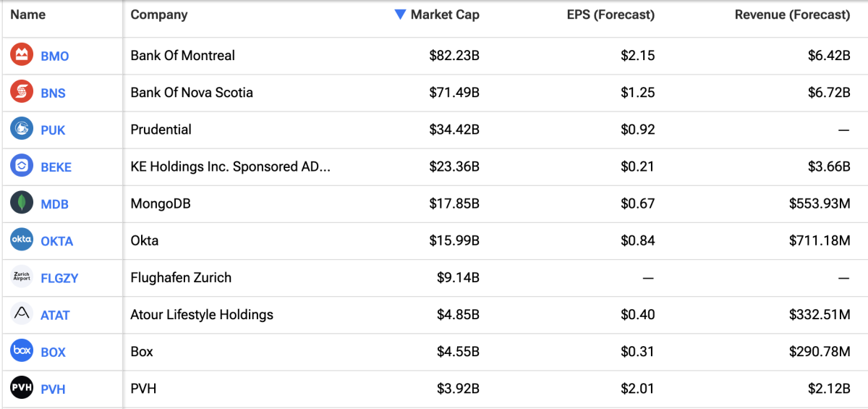Sort by the Company column header
868x409 pixels.
point(159,14)
